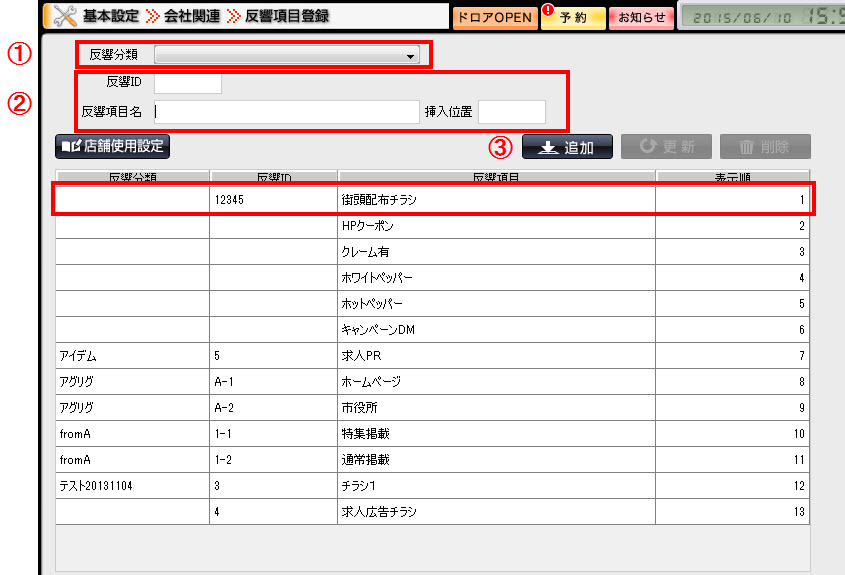Click 会社関連 in the breadcrumb
Screen dimensions: 845x575
[190, 16]
